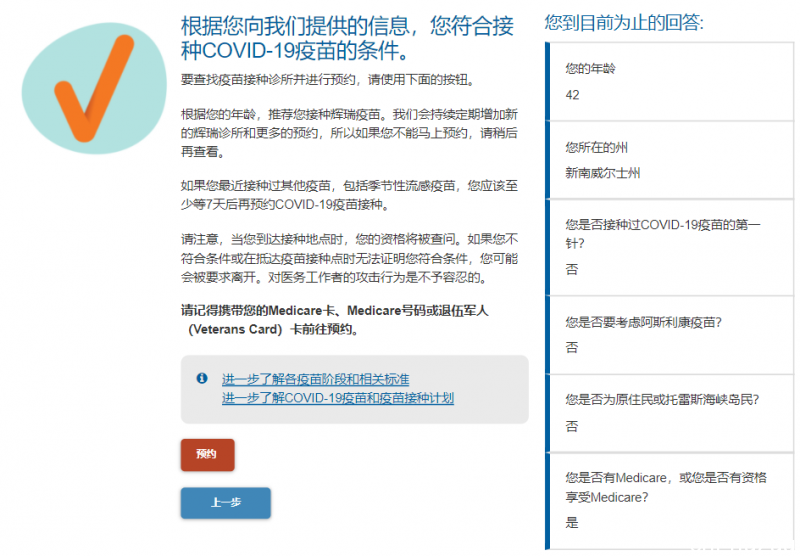Screen dimensions: 800x556
Task: Click the 否 answer under the first-dose question
Action: (572, 269)
